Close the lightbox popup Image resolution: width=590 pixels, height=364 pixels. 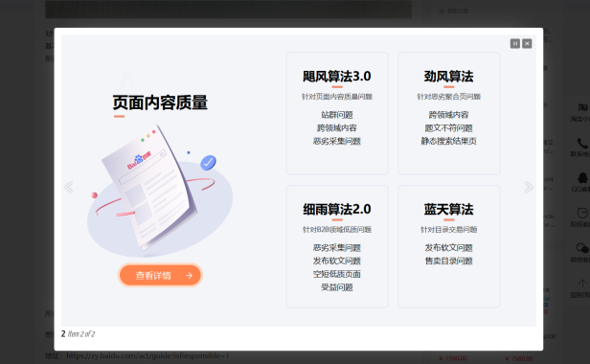[527, 44]
